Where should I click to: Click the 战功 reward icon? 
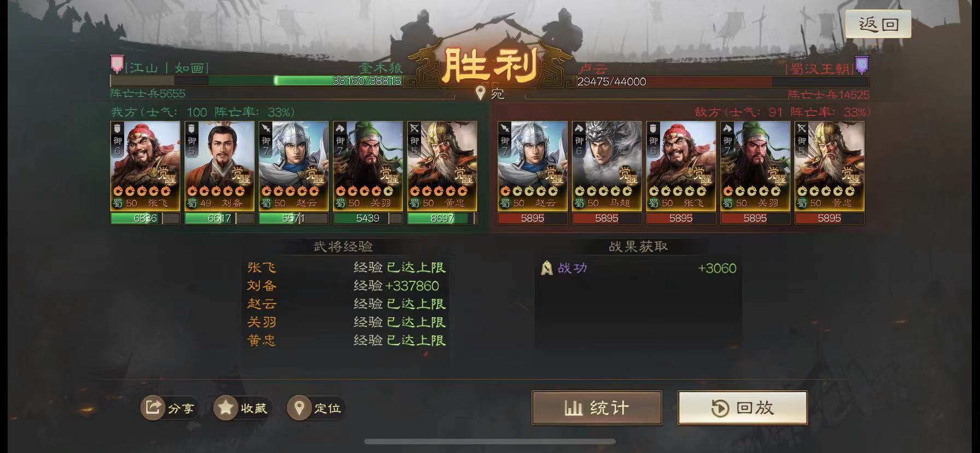pos(546,268)
